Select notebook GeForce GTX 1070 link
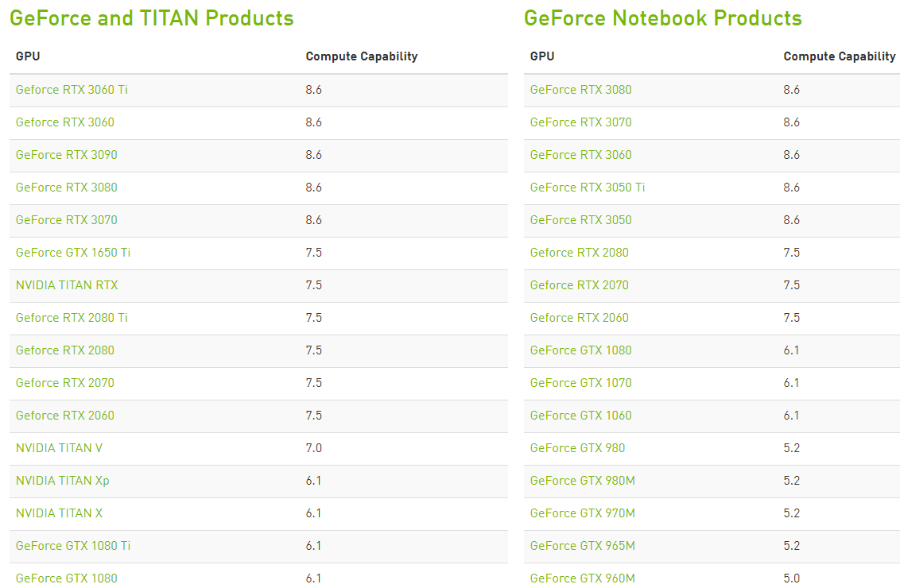The image size is (900, 588). click(581, 383)
